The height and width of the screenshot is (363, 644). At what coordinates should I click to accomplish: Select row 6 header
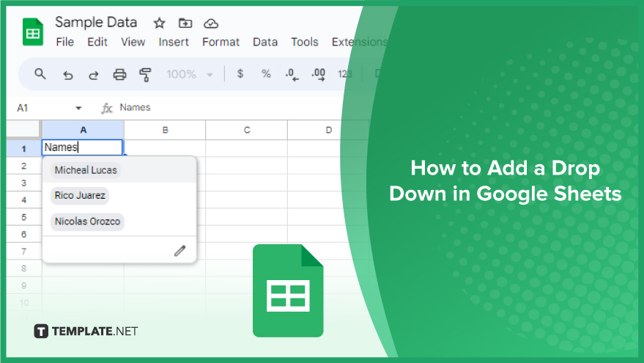pyautogui.click(x=24, y=235)
